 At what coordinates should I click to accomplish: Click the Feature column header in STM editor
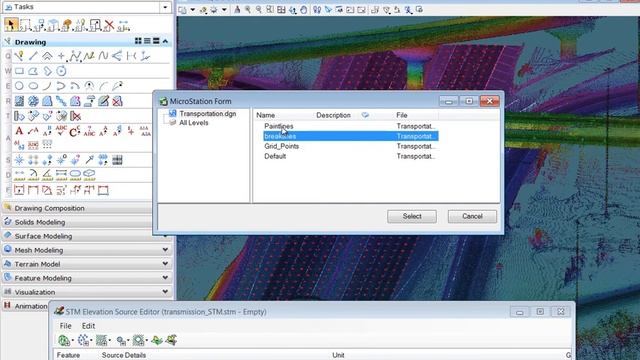click(x=69, y=355)
